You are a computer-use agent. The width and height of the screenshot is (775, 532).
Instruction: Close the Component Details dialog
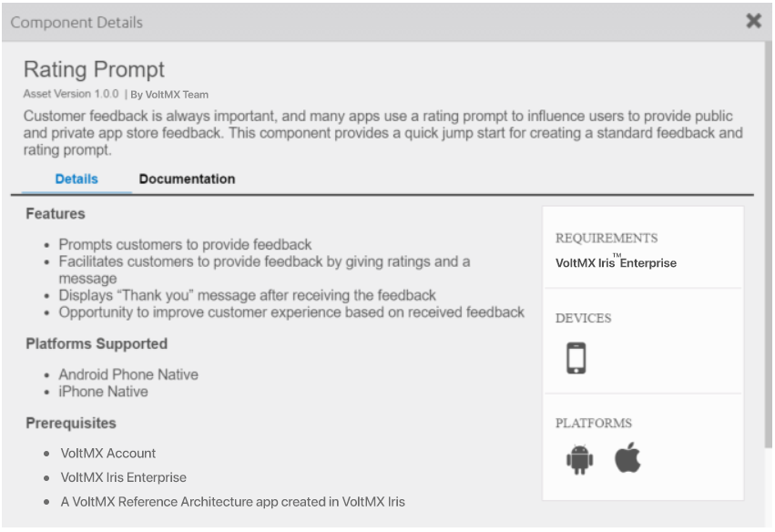[753, 21]
